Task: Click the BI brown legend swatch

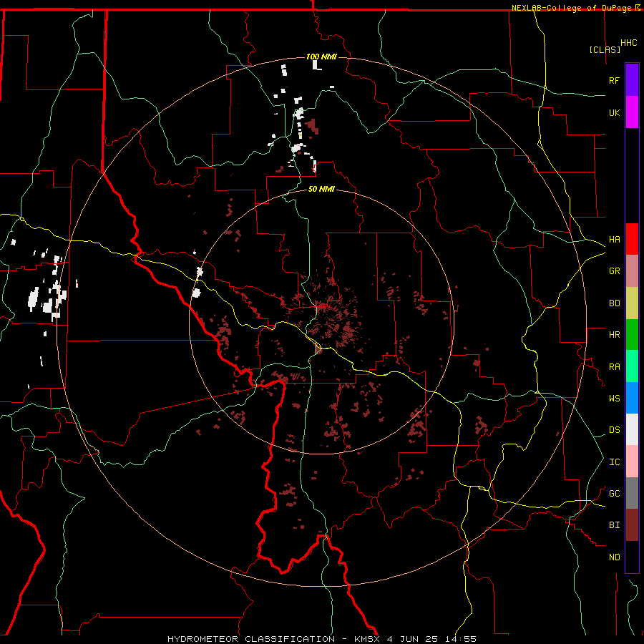Action: pos(632,525)
